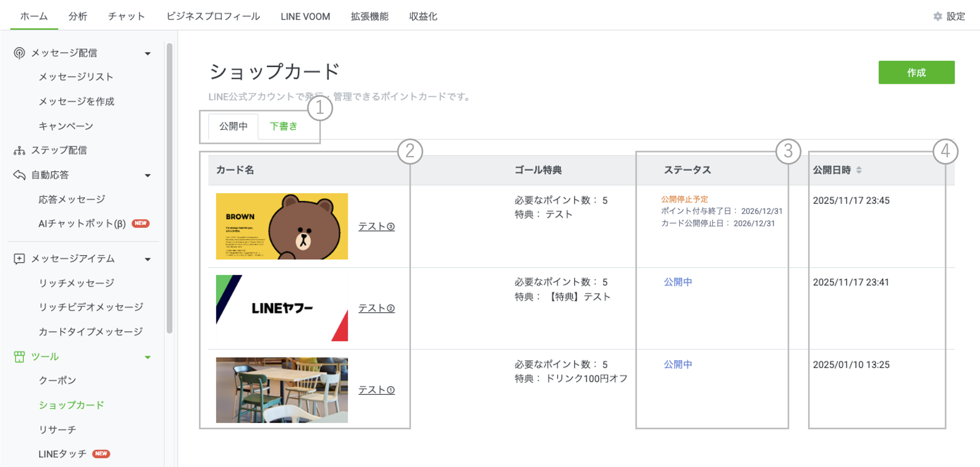Open the 分析 menu item

[x=77, y=16]
